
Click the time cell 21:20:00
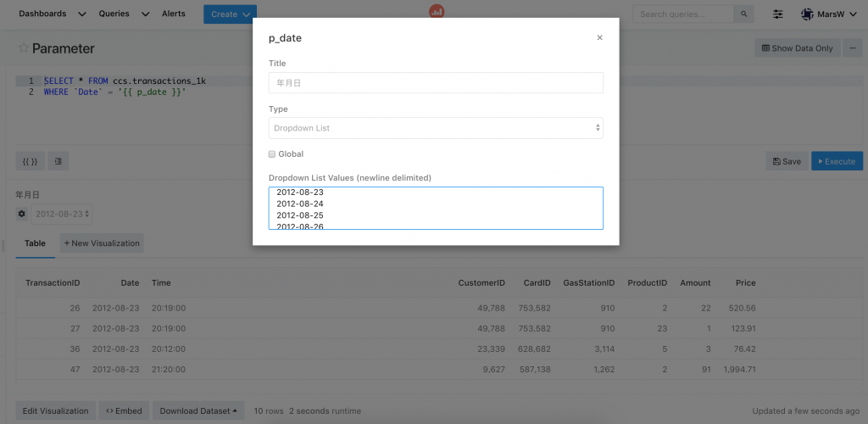[x=169, y=369]
